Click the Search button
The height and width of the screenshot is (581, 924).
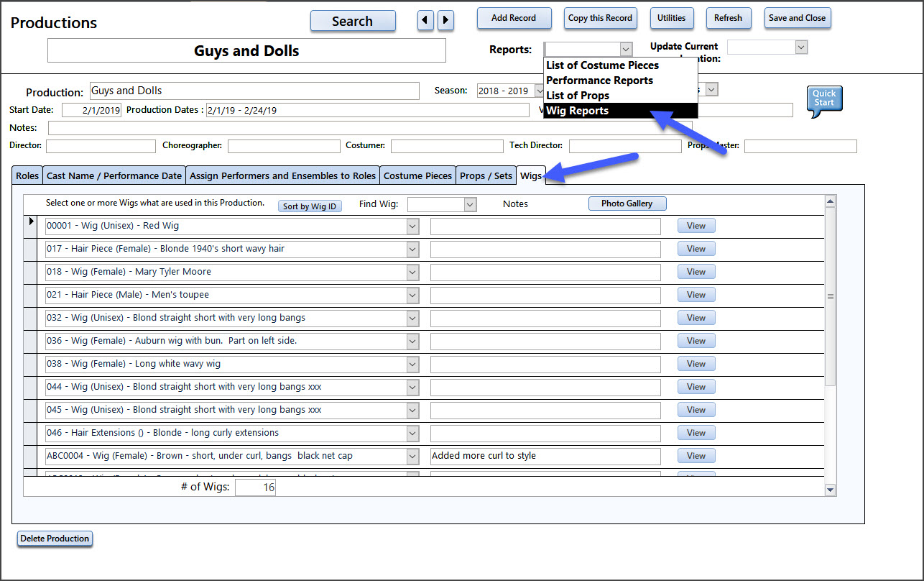click(353, 21)
